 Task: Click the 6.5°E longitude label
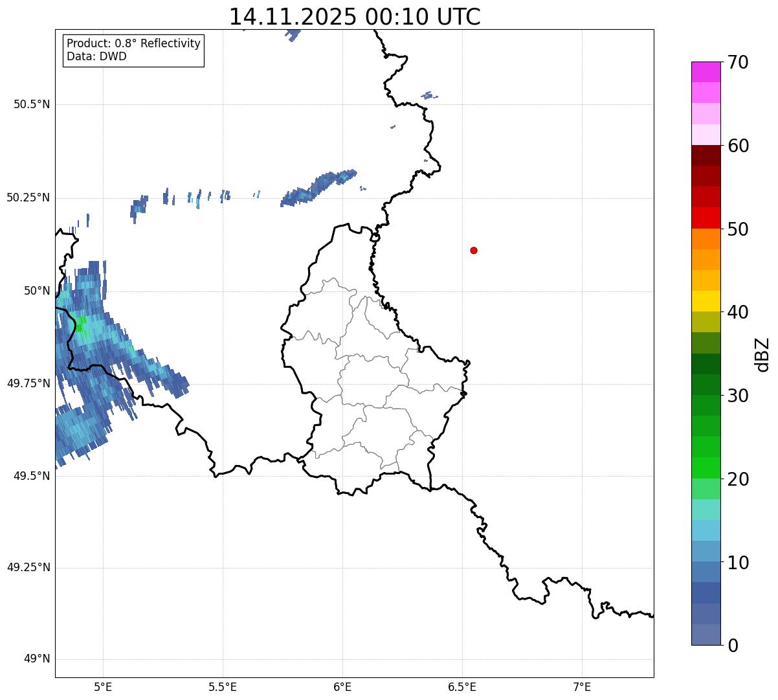[x=462, y=687]
